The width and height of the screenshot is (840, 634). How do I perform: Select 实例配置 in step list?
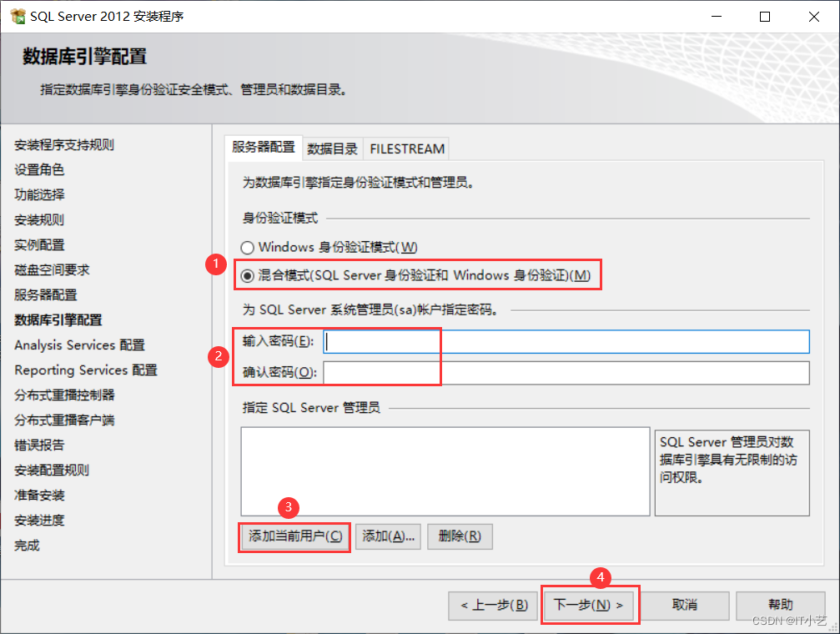[x=39, y=245]
